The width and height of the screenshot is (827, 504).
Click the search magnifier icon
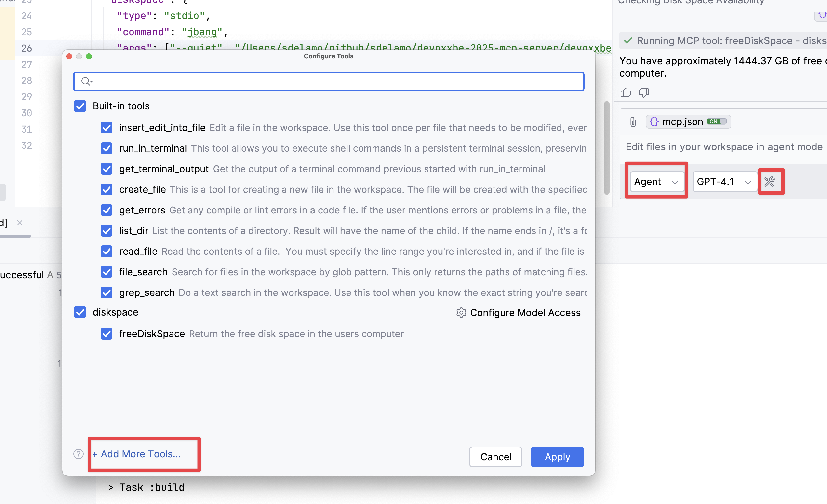point(85,81)
